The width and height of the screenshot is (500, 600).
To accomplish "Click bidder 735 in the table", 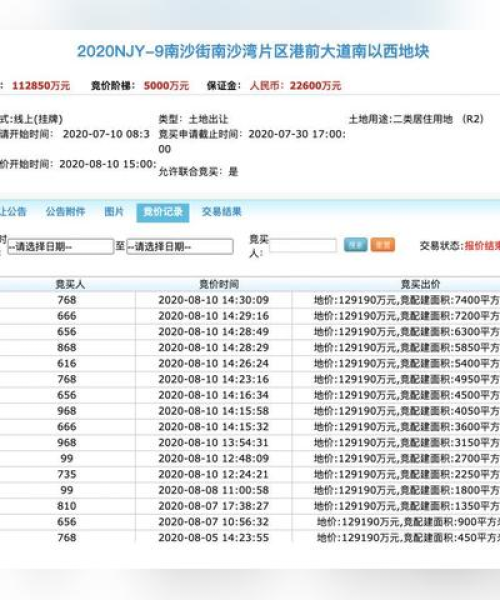I will 67,474.
